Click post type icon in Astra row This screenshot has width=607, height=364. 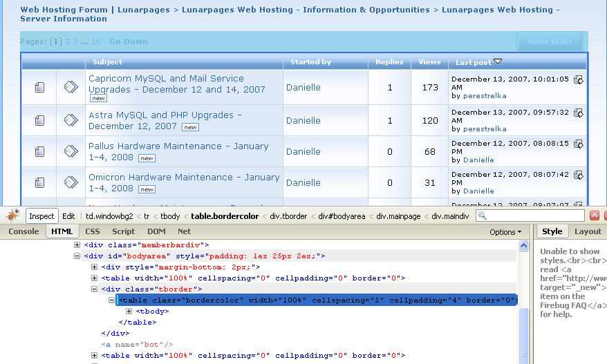(x=71, y=120)
